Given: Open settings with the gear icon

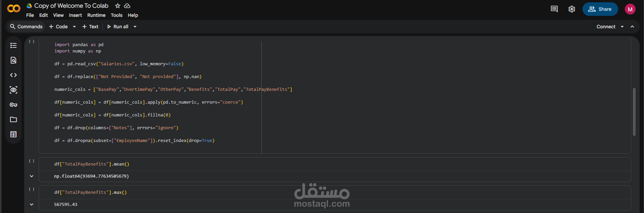Looking at the screenshot, I should (572, 9).
